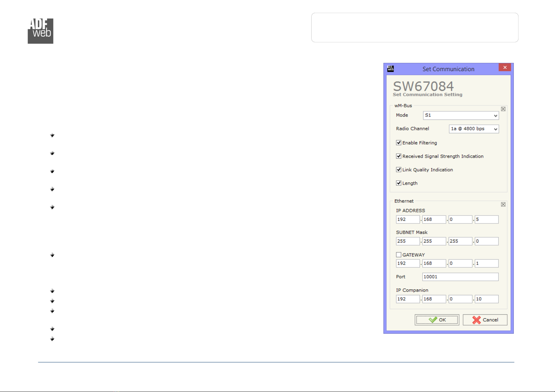The height and width of the screenshot is (392, 555).
Task: Open the Radio Channel dropdown
Action: coord(474,129)
